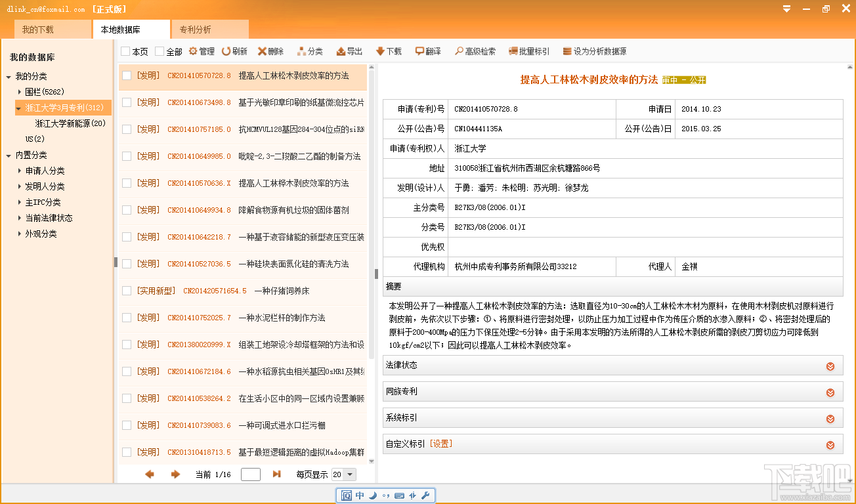
Task: Check the 全部 select-all checkbox
Action: pyautogui.click(x=160, y=51)
